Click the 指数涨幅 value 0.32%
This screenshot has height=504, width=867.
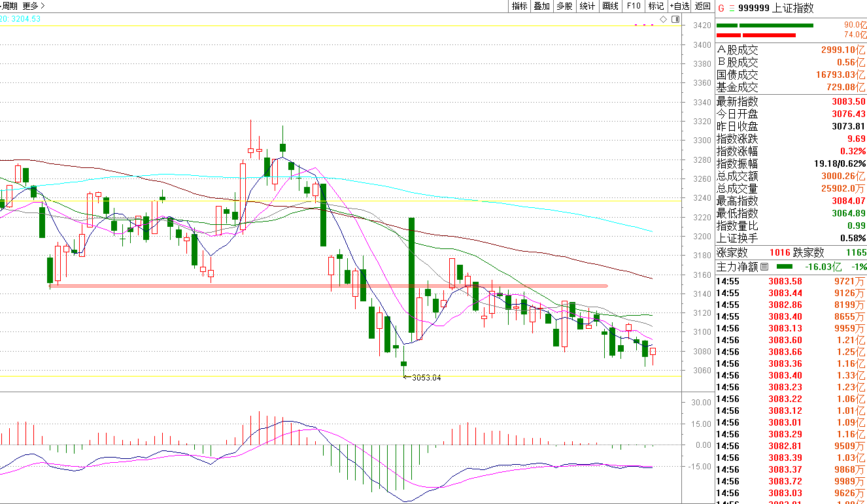click(x=853, y=151)
